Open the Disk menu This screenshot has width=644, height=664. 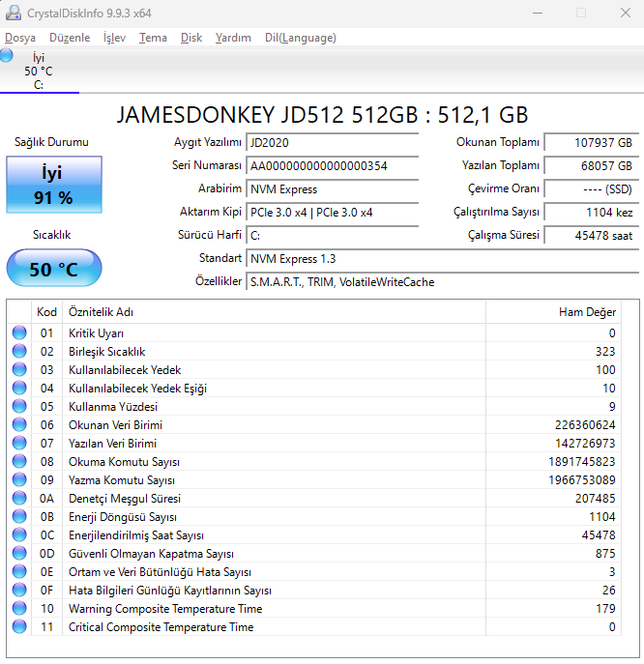click(191, 38)
